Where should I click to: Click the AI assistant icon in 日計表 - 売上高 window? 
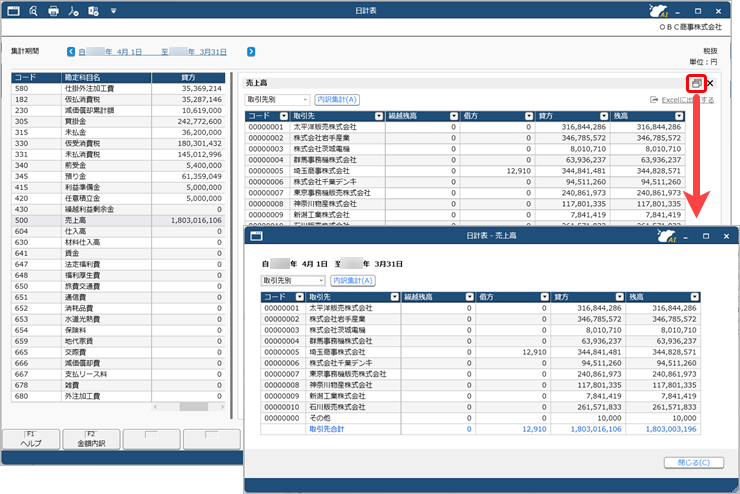point(666,236)
